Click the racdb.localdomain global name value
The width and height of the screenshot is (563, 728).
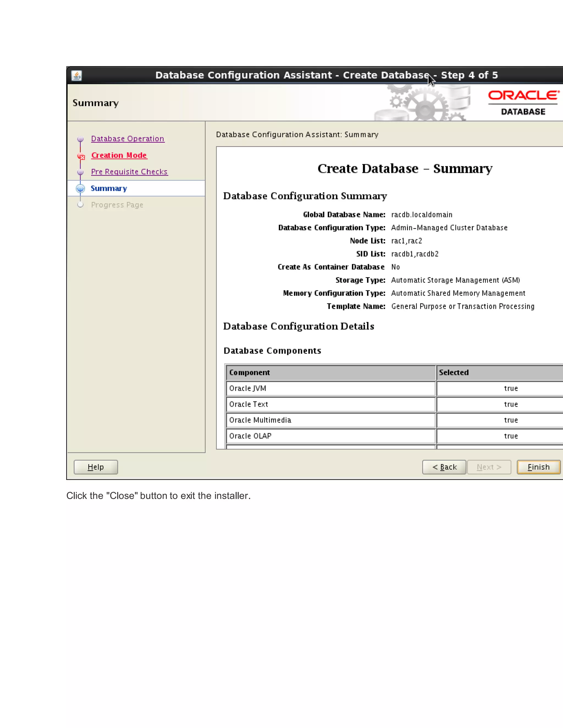pos(422,215)
